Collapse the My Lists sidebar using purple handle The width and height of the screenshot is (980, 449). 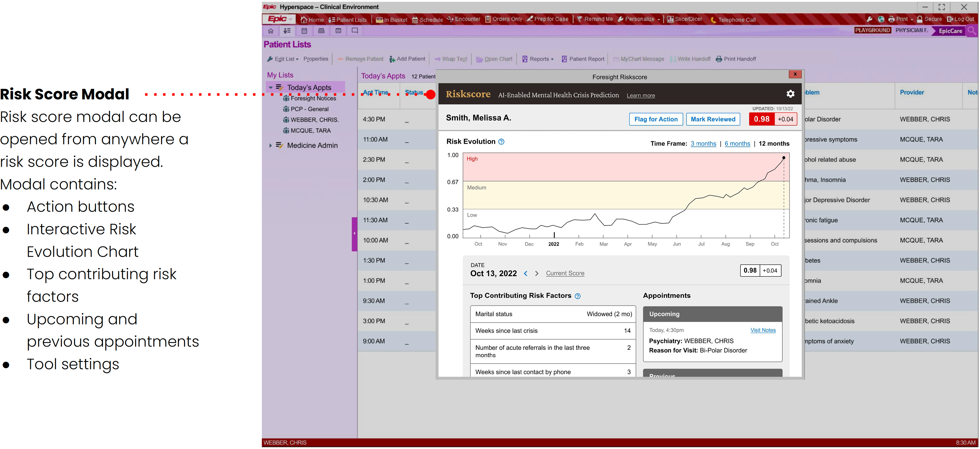click(x=354, y=234)
